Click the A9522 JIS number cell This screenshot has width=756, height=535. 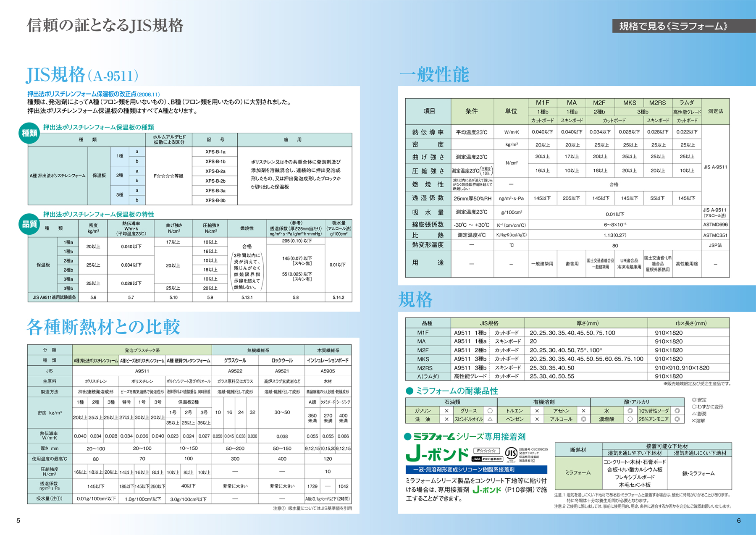click(235, 371)
